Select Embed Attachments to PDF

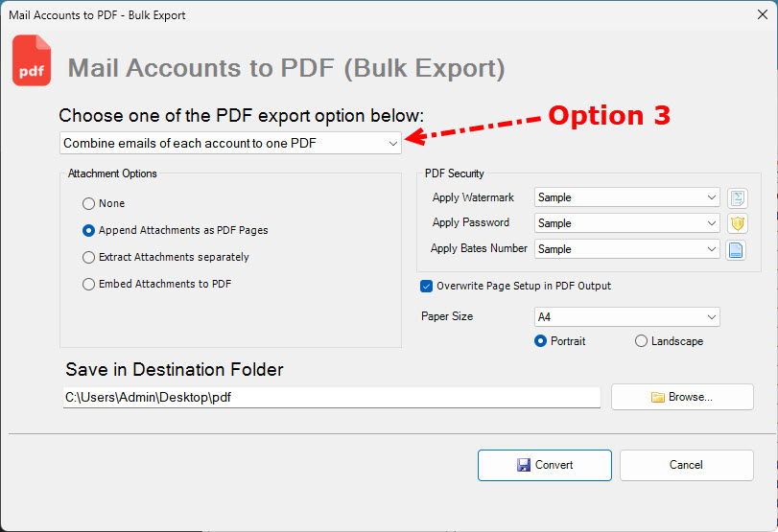coord(89,284)
